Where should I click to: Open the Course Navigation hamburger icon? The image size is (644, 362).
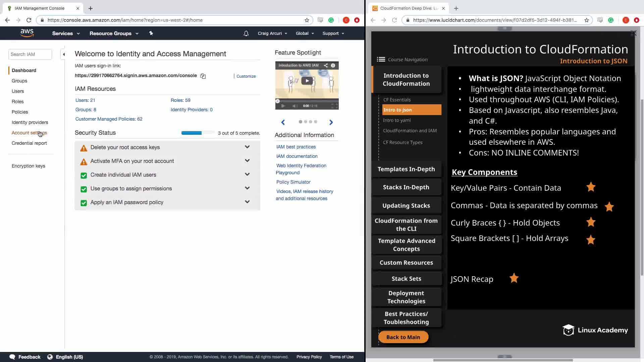[x=381, y=59]
